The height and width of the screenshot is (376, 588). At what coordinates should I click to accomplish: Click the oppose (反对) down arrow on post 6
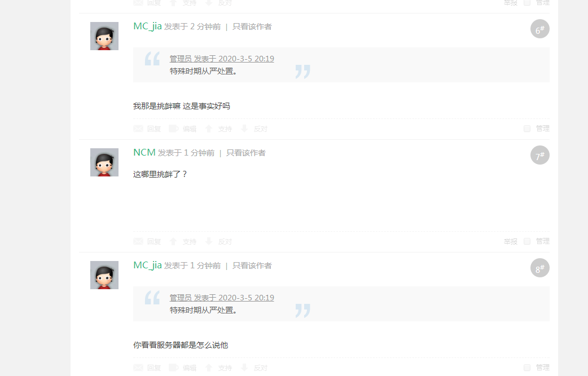click(x=244, y=129)
